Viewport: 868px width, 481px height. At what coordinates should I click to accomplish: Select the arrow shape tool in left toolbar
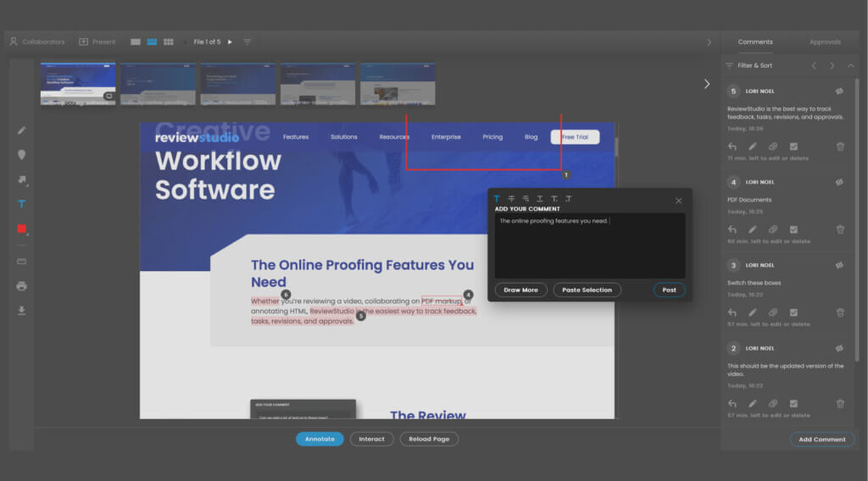(x=22, y=180)
